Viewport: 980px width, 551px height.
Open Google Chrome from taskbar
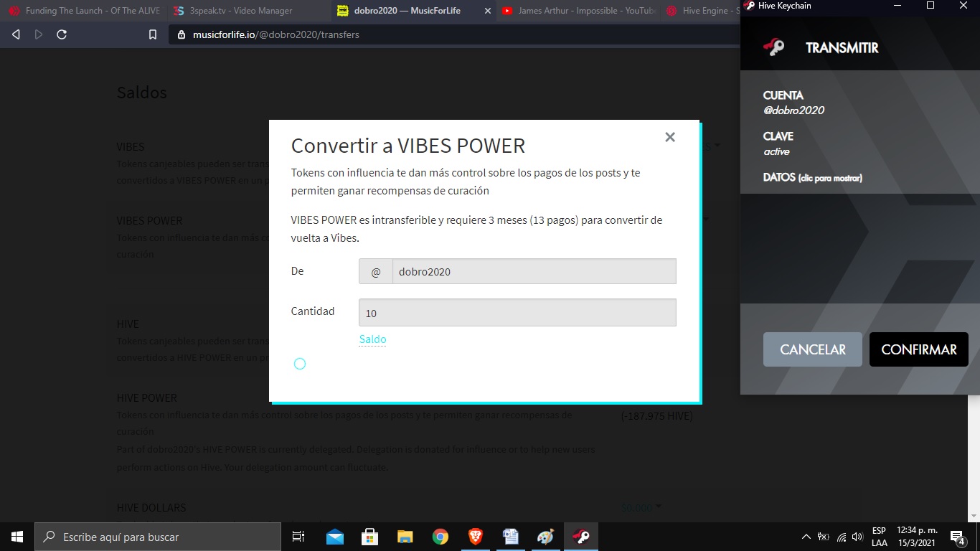(440, 537)
